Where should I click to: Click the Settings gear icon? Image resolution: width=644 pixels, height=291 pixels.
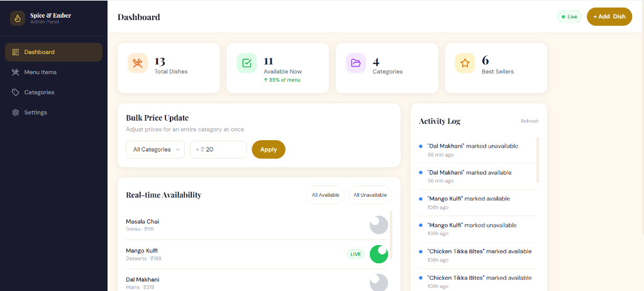tap(16, 113)
